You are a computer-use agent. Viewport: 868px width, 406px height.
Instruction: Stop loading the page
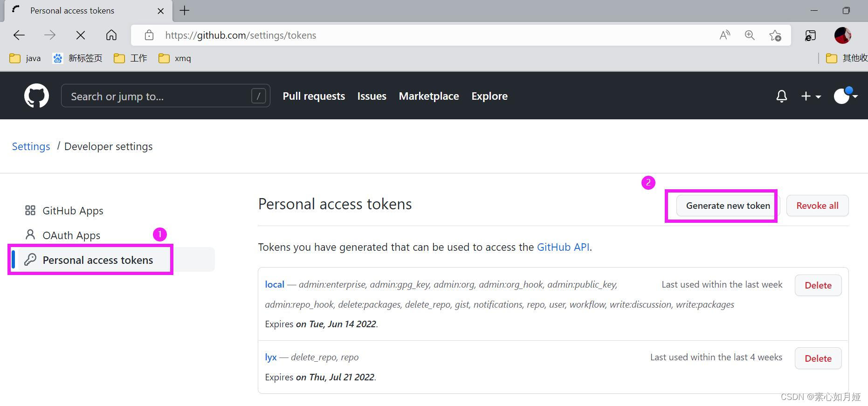point(81,35)
